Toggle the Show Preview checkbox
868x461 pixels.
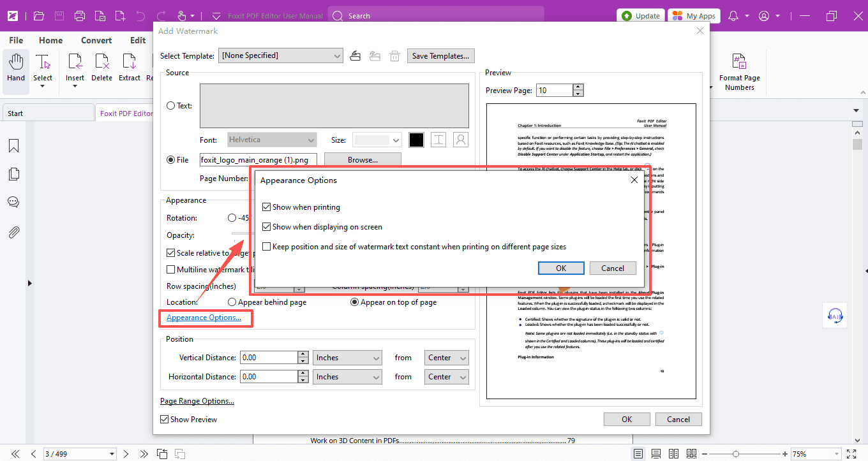click(165, 420)
